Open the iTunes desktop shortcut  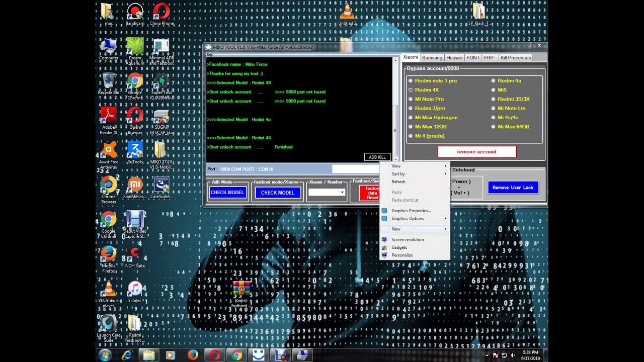pos(135,292)
